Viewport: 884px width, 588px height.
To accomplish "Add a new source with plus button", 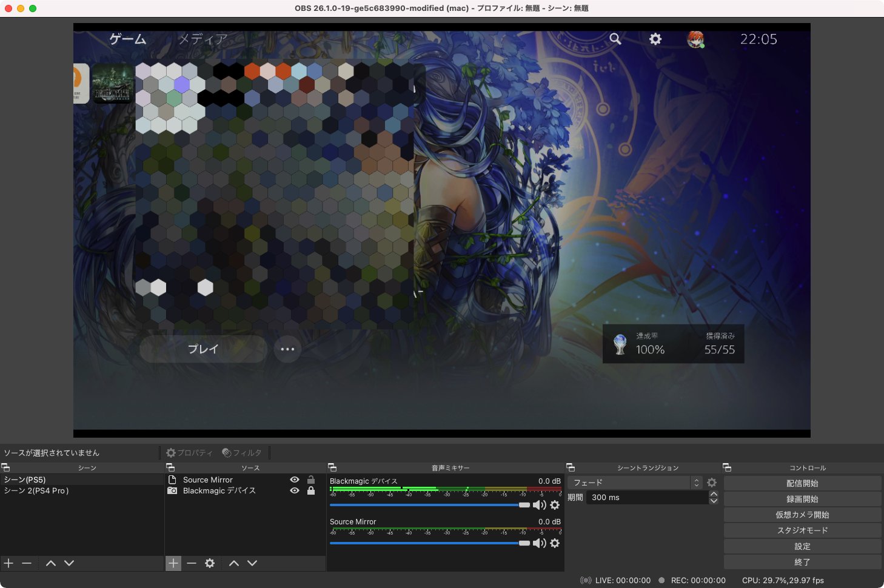I will pos(173,563).
